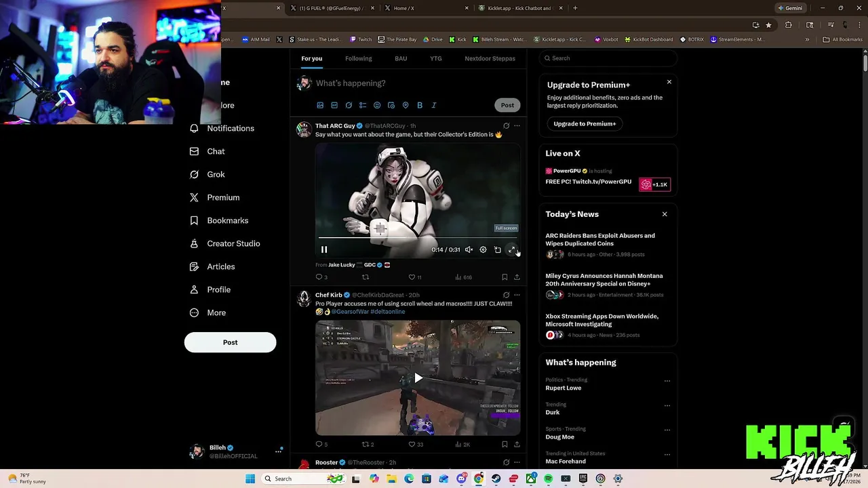Viewport: 868px width, 488px height.
Task: Expand account menu next to Billeh
Action: point(278,451)
